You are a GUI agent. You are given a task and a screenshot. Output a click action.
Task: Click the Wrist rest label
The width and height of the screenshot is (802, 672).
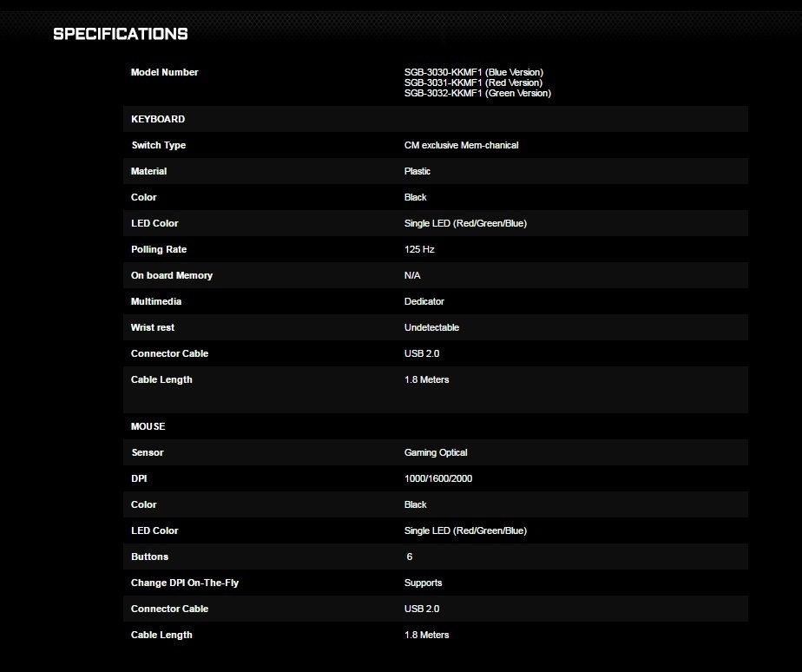[153, 327]
